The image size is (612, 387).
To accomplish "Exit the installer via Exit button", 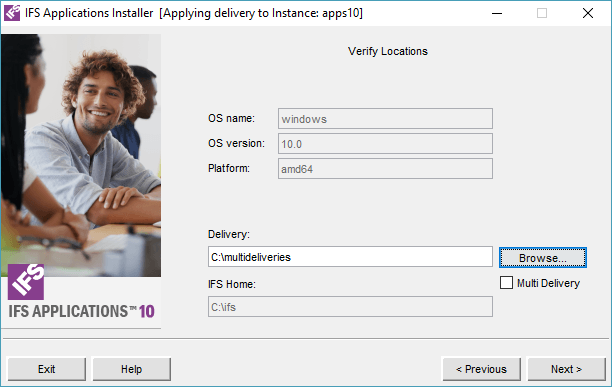I will pos(46,369).
